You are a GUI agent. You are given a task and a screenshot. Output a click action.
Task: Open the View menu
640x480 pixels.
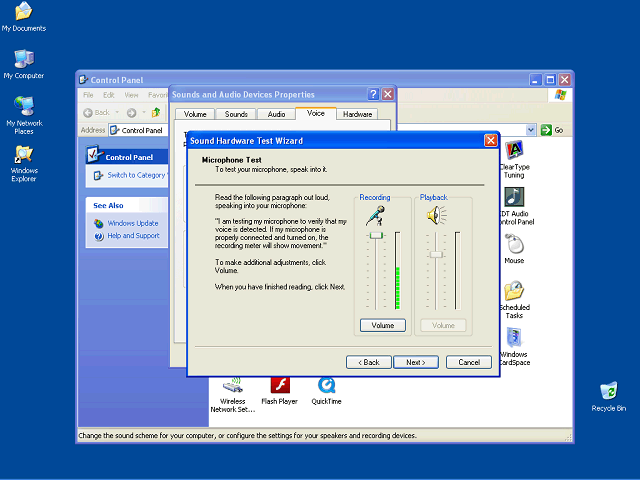pyautogui.click(x=131, y=95)
